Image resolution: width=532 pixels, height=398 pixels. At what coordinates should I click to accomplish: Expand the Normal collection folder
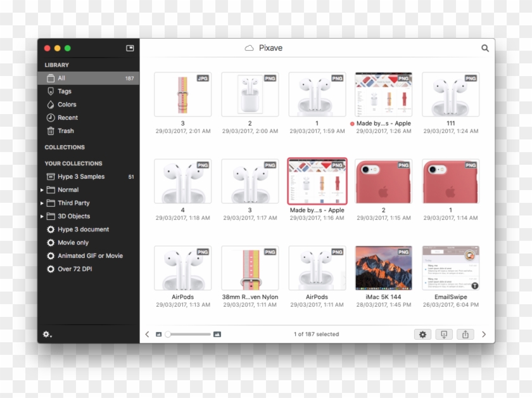[x=42, y=190]
